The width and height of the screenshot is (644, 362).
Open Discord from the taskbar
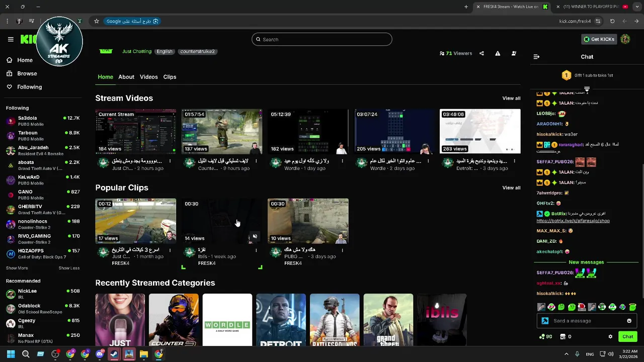coord(100,354)
